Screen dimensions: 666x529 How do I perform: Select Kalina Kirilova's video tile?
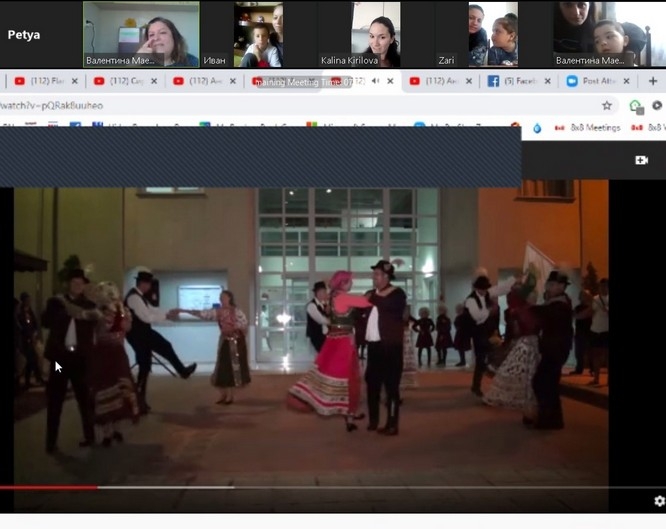[360, 35]
